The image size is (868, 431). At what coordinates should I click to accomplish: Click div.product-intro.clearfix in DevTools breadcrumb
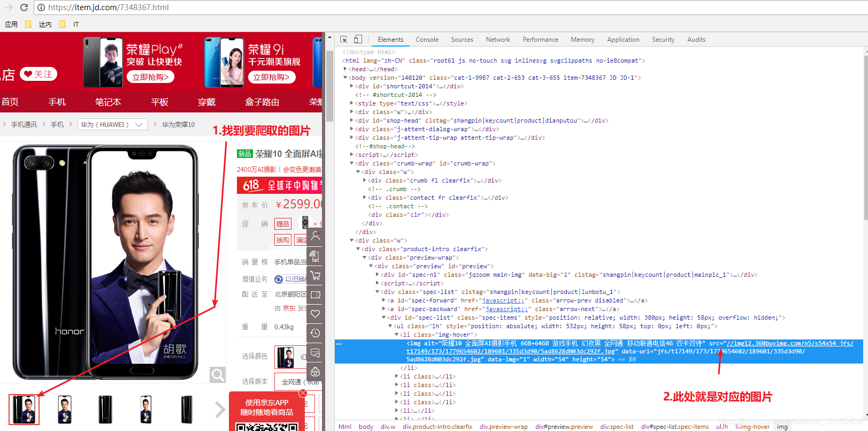click(x=437, y=427)
